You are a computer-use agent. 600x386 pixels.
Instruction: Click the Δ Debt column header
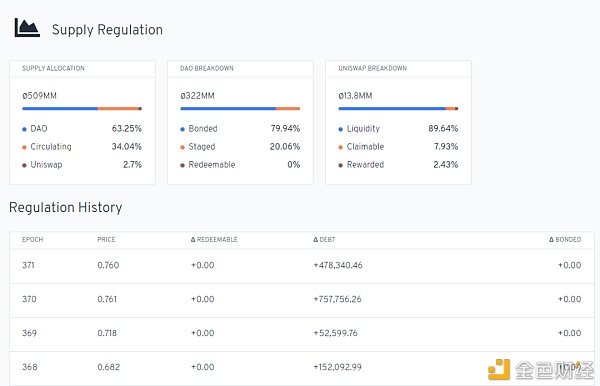click(324, 239)
